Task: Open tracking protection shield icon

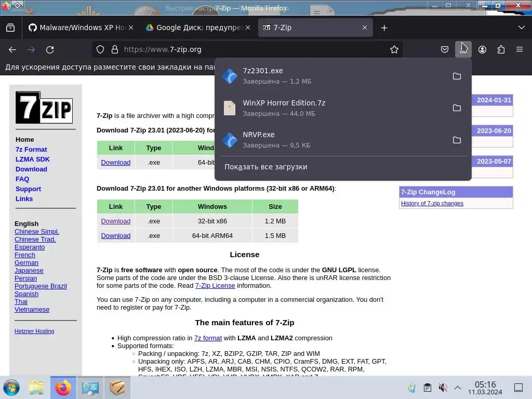Action: click(100, 49)
